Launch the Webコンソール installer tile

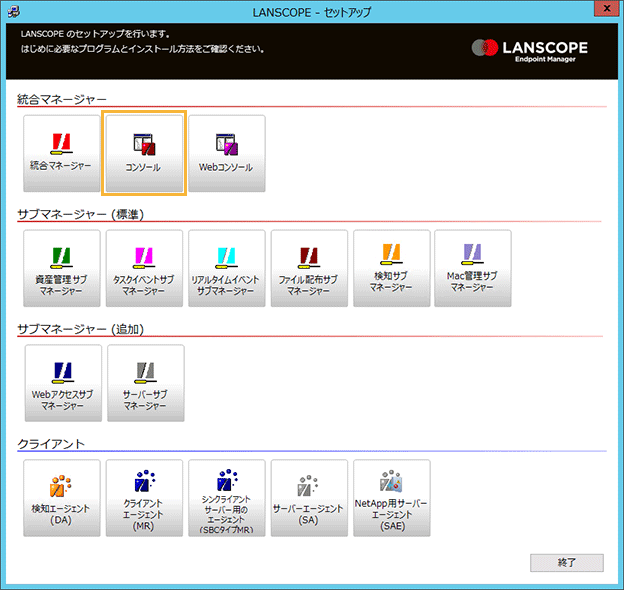click(x=227, y=154)
